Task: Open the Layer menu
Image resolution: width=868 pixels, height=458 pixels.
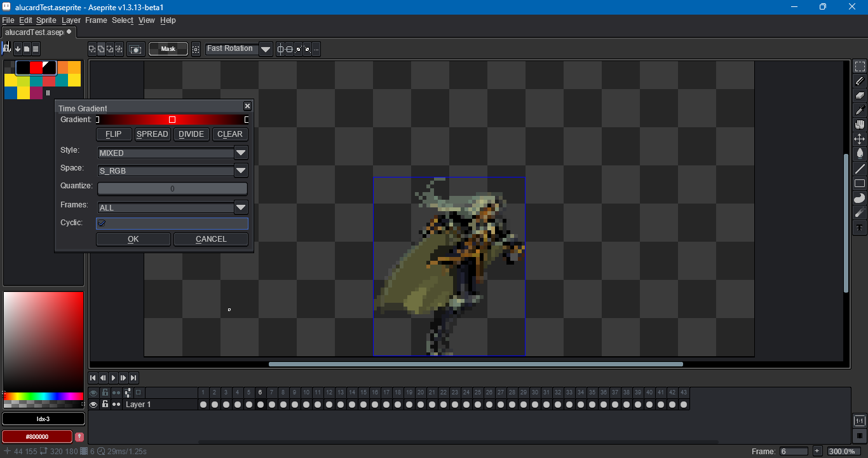Action: click(71, 20)
